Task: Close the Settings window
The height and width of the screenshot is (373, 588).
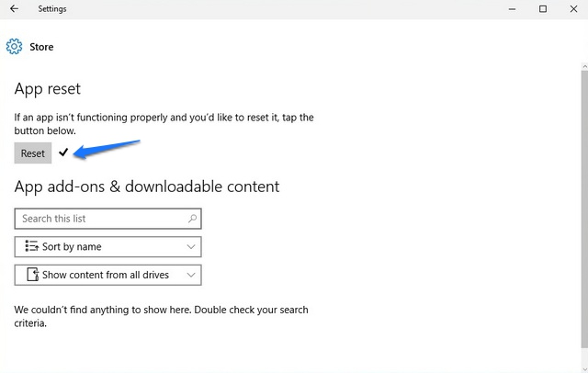Action: click(x=573, y=9)
